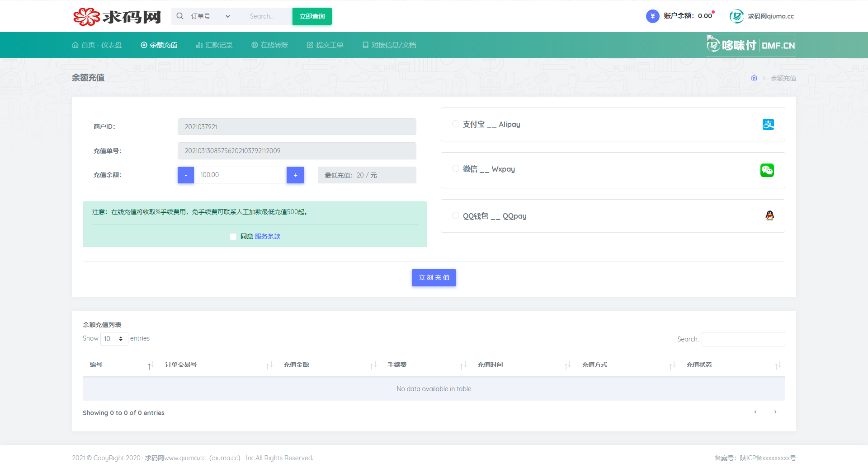Viewport: 868px width, 472px height.
Task: Check the 同意 服务条款 checkbox
Action: (x=233, y=237)
